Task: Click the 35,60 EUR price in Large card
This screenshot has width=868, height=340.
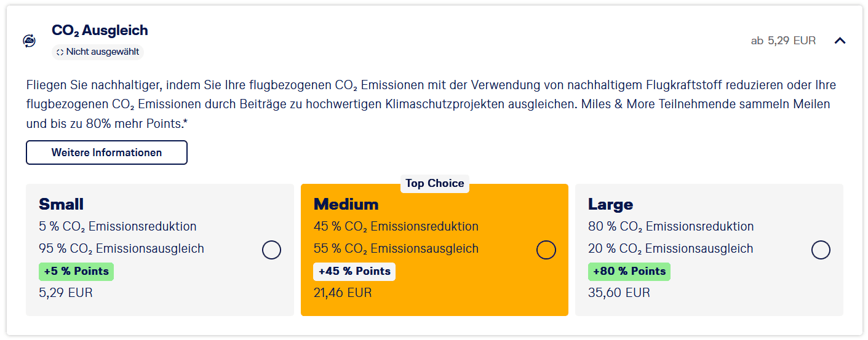Action: pyautogui.click(x=619, y=293)
